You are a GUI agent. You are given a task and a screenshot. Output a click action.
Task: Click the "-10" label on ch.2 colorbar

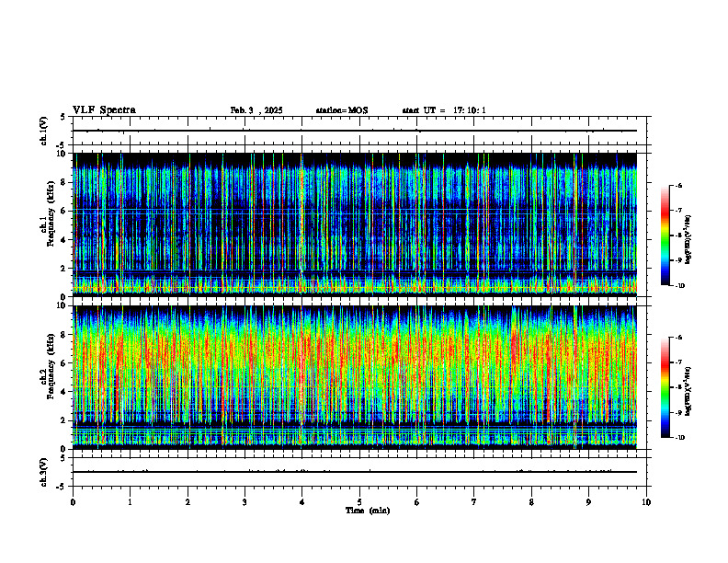coord(679,438)
